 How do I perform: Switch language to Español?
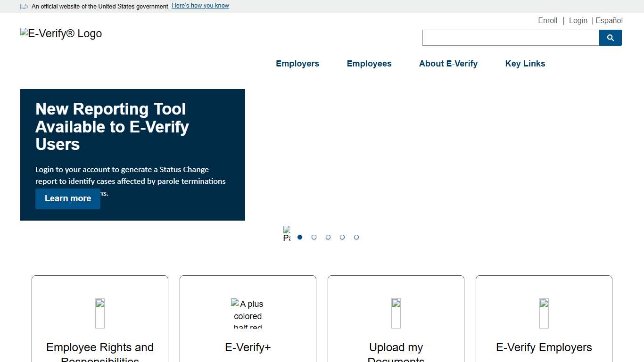tap(609, 20)
